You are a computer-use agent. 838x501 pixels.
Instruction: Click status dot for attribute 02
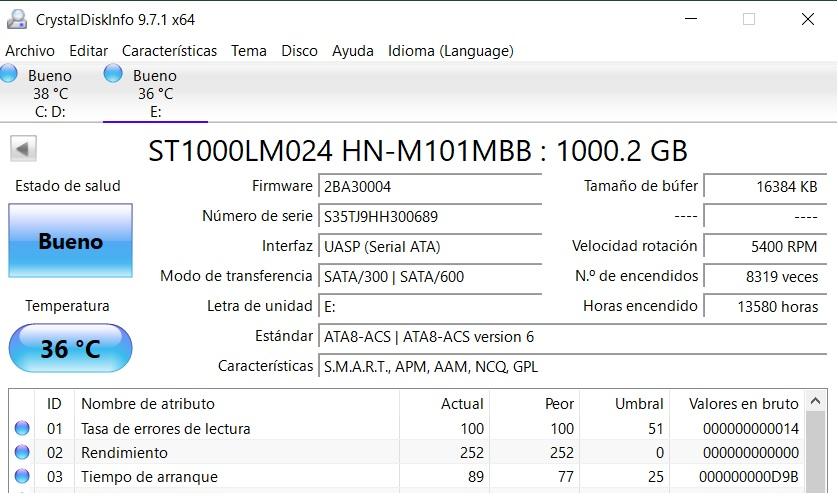(x=22, y=452)
